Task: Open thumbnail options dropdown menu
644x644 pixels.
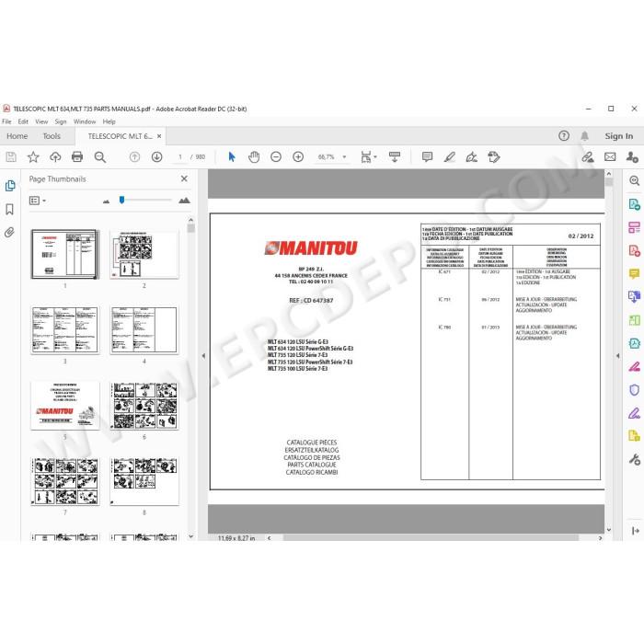Action: [38, 201]
